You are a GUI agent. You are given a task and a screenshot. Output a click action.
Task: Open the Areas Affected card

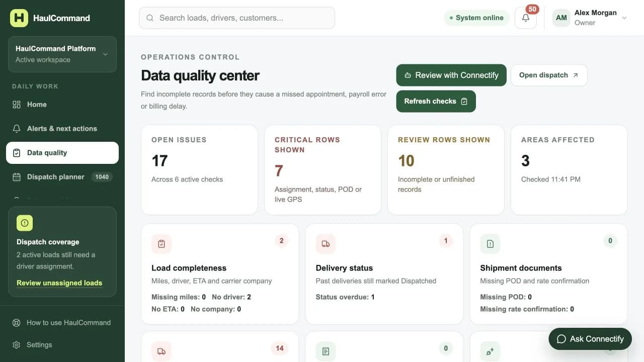click(x=570, y=170)
